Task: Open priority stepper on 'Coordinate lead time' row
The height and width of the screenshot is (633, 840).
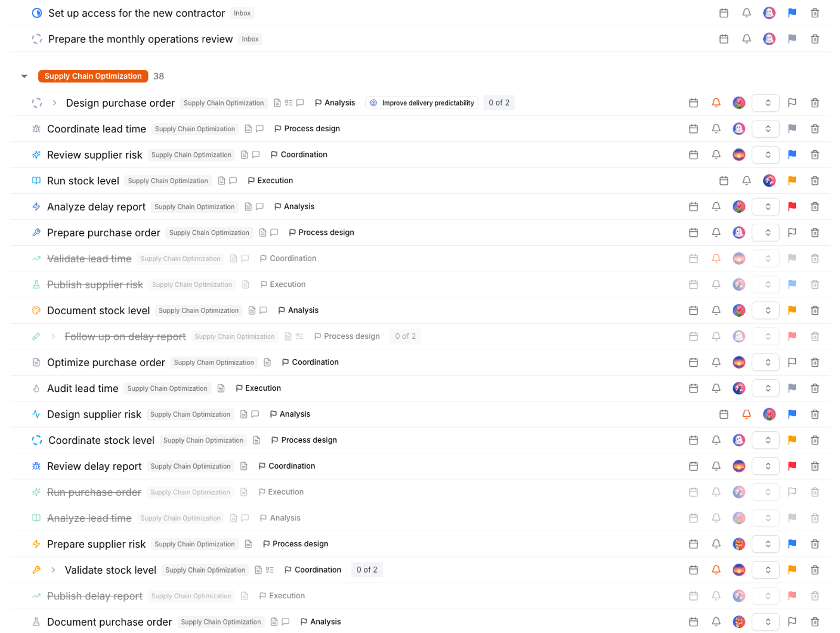Action: tap(765, 129)
